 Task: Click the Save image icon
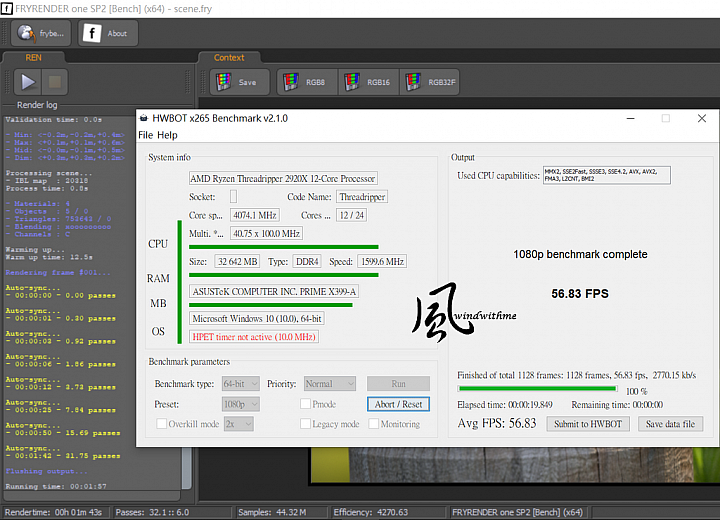click(239, 82)
